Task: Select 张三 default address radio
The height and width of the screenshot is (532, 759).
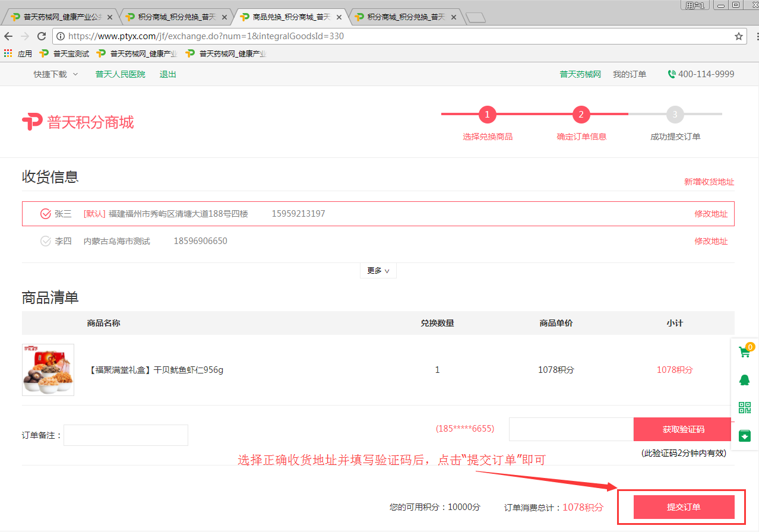Action: [46, 214]
